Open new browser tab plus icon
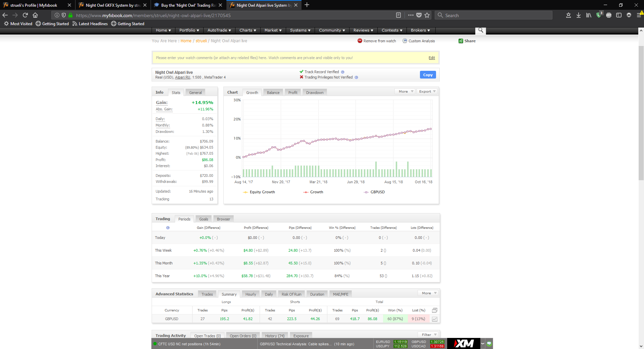 click(x=307, y=5)
